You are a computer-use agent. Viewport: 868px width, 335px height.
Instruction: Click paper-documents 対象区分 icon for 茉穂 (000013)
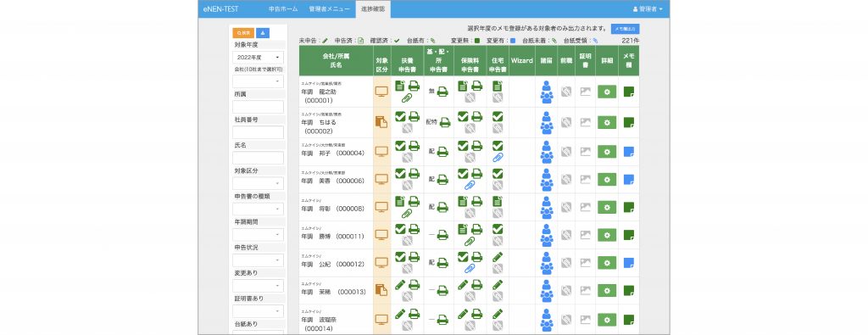tap(381, 290)
